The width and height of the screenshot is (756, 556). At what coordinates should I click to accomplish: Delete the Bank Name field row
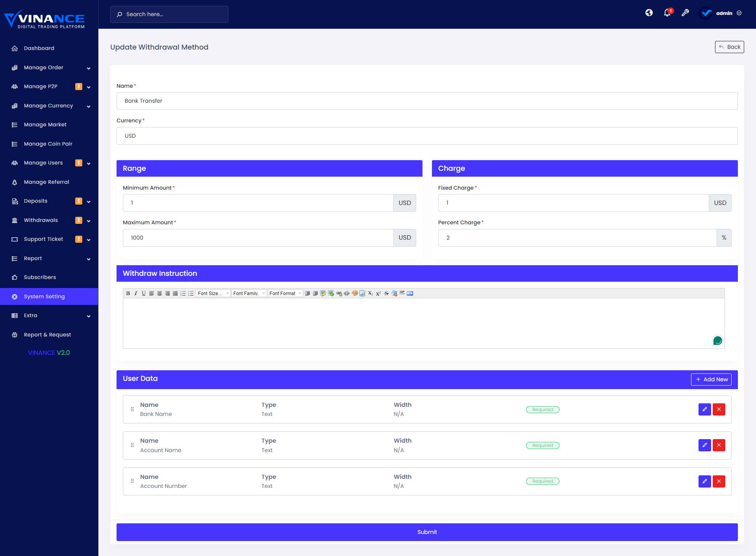coord(719,409)
